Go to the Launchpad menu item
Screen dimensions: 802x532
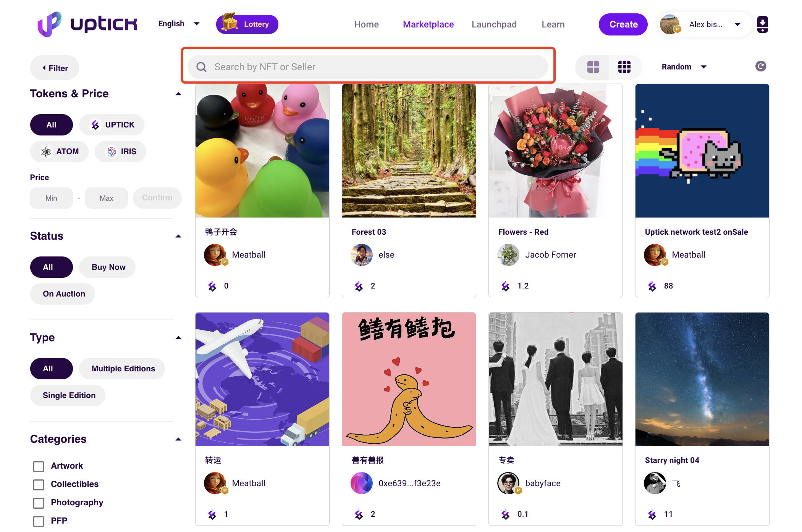coord(494,24)
